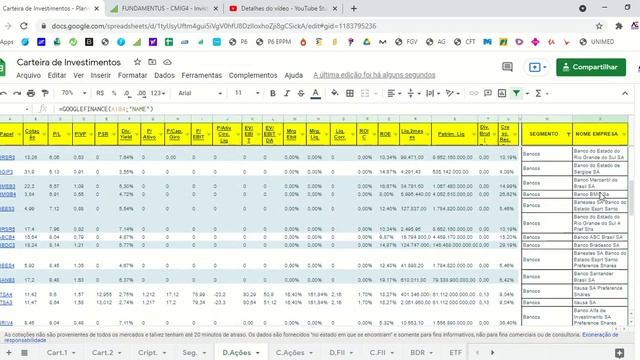Bookmark this page with the star

[599, 26]
